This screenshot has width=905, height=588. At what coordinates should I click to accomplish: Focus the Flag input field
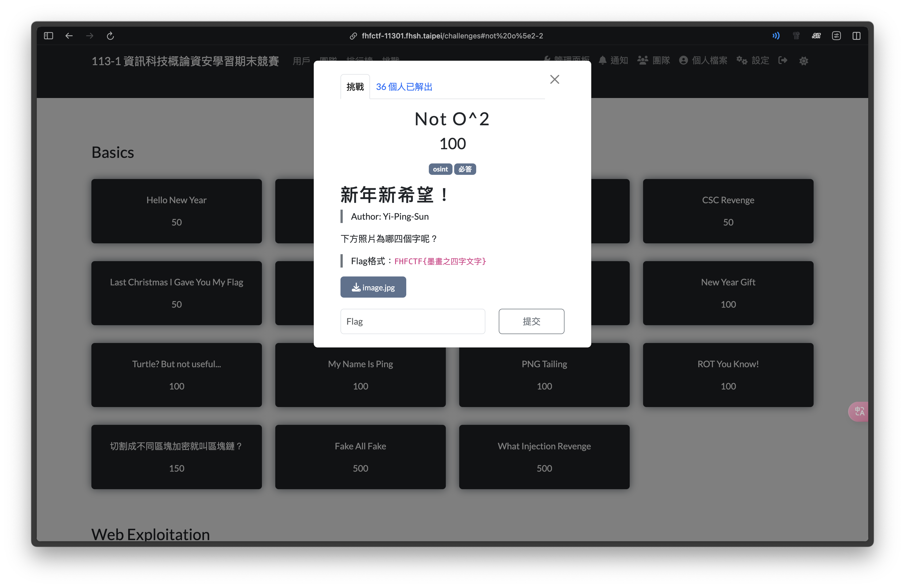[413, 321]
